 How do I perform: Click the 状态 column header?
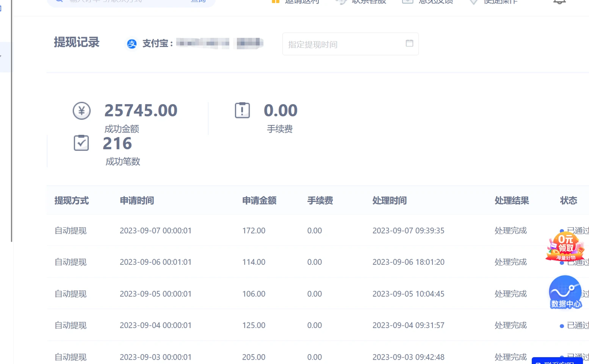pos(568,201)
